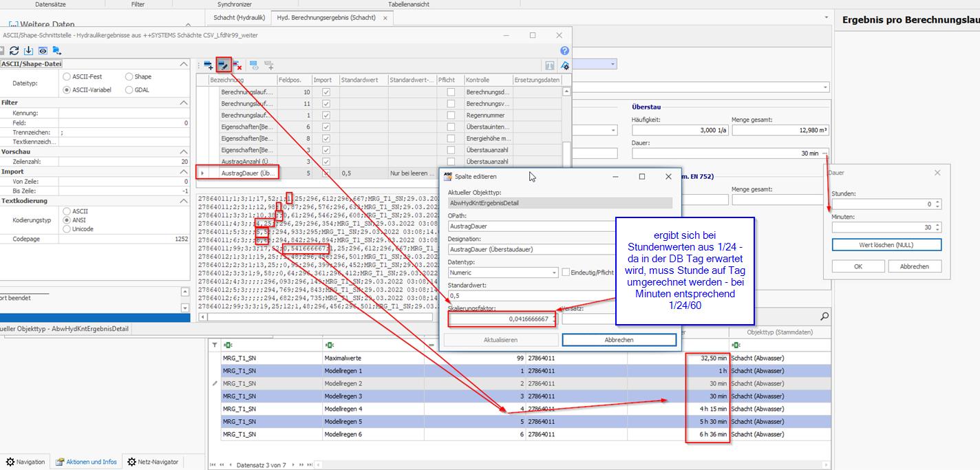
Task: Click the delete column red X icon
Action: (x=237, y=65)
